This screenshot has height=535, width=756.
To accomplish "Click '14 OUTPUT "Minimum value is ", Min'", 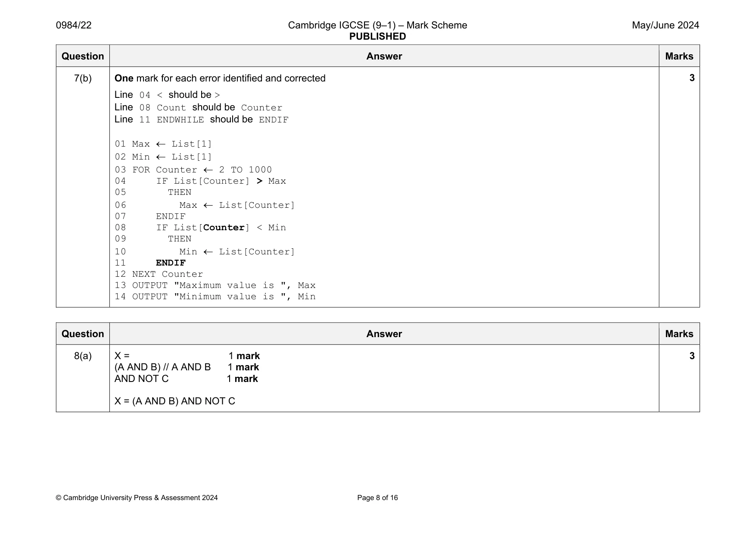I will point(215,297).
